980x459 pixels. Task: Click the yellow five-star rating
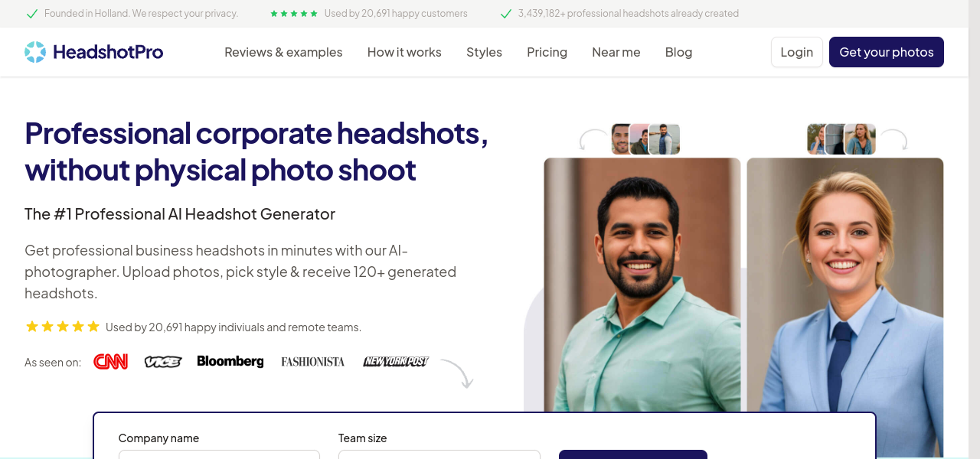[x=63, y=327]
